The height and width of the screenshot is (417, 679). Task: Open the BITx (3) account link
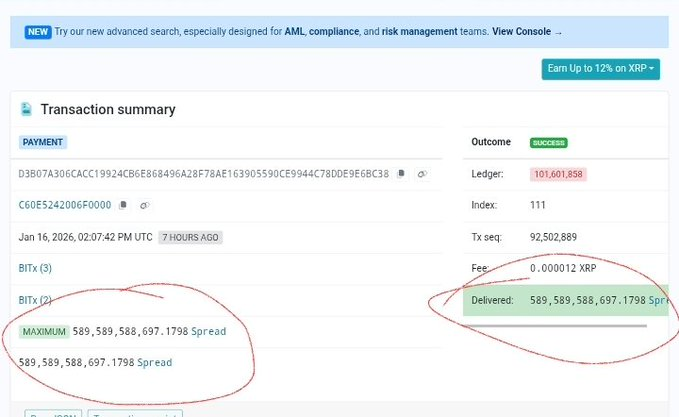tap(35, 268)
